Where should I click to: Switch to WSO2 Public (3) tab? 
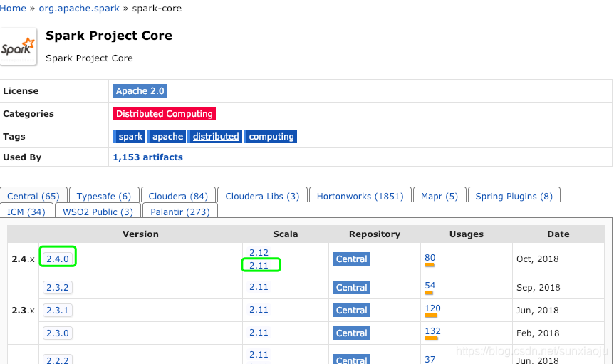(98, 212)
